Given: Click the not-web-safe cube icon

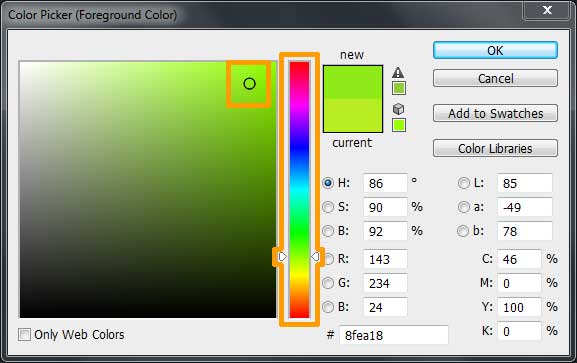Looking at the screenshot, I should (399, 109).
